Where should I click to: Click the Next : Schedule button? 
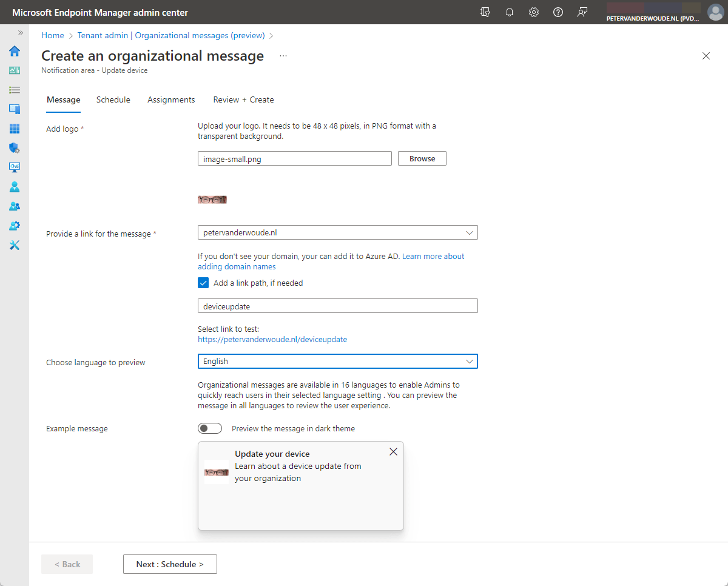click(170, 564)
